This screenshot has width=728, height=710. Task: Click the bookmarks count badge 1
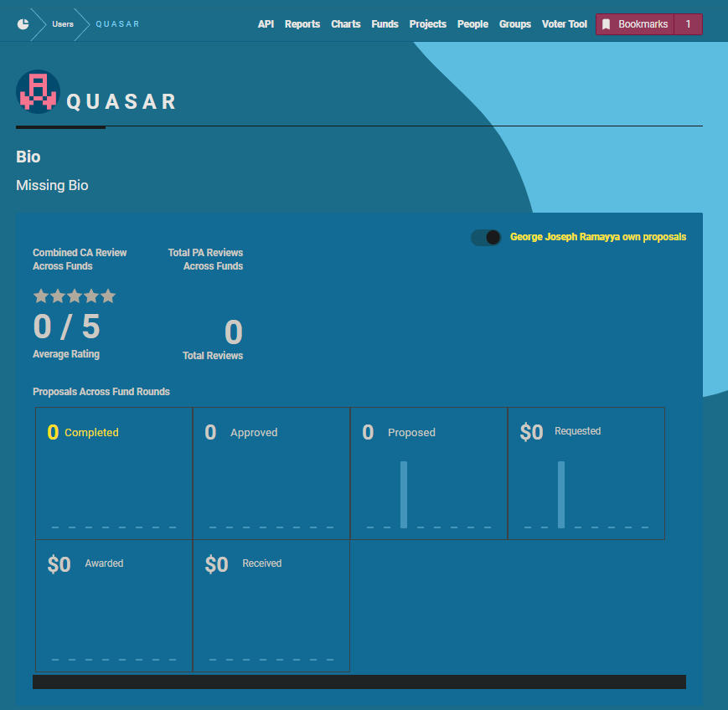click(688, 24)
